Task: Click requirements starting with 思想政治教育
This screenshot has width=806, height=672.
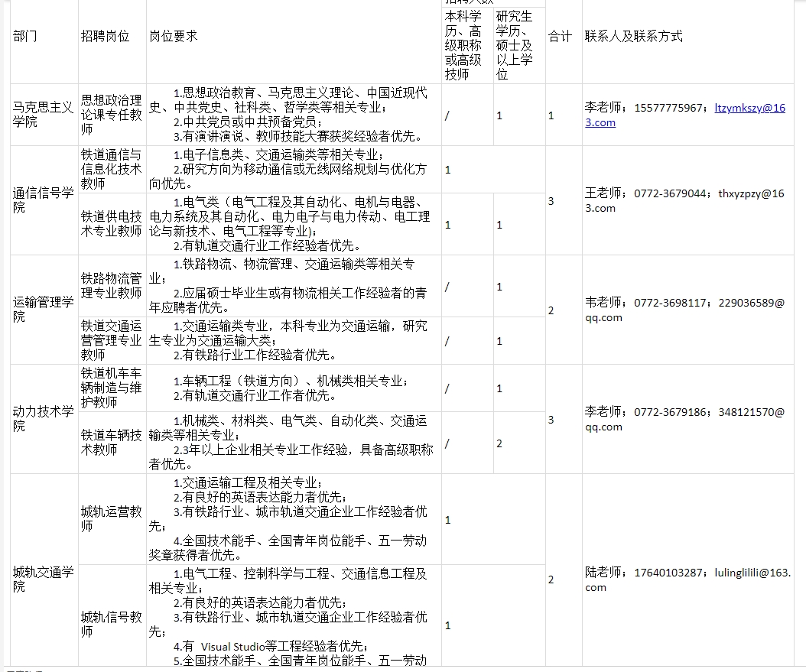Action: point(294,115)
